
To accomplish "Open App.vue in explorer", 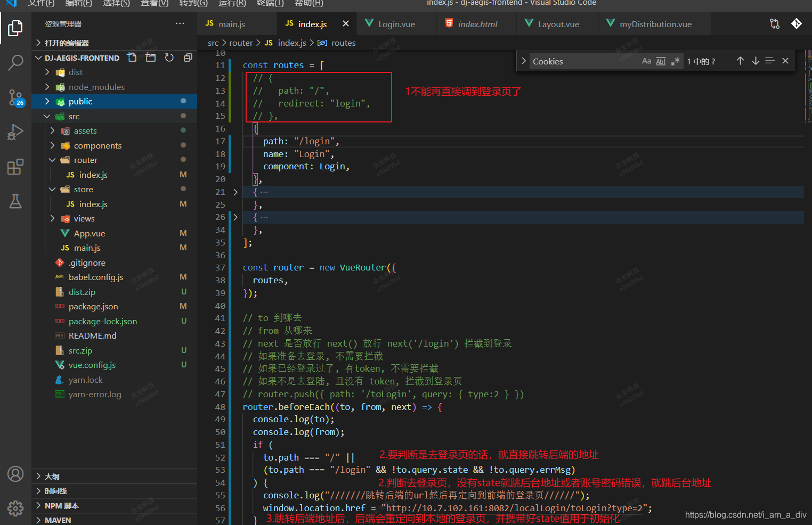I will pos(115,233).
